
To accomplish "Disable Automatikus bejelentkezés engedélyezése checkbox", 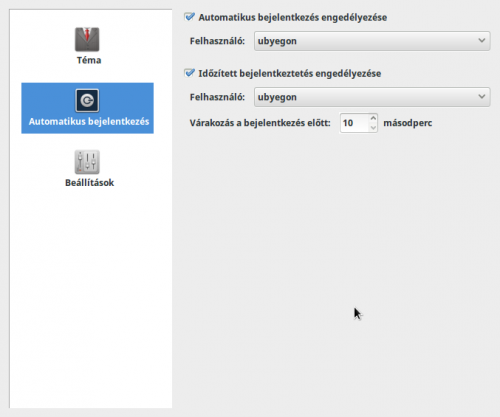I will [x=189, y=17].
